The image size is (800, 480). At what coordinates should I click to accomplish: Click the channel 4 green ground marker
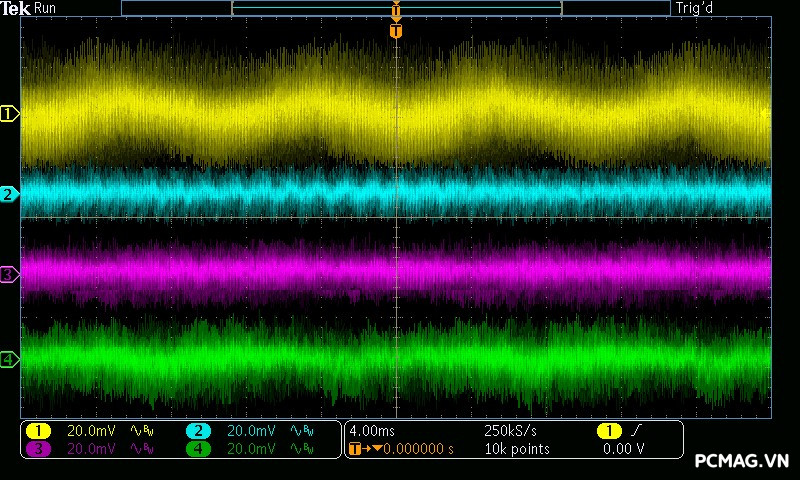tap(10, 359)
